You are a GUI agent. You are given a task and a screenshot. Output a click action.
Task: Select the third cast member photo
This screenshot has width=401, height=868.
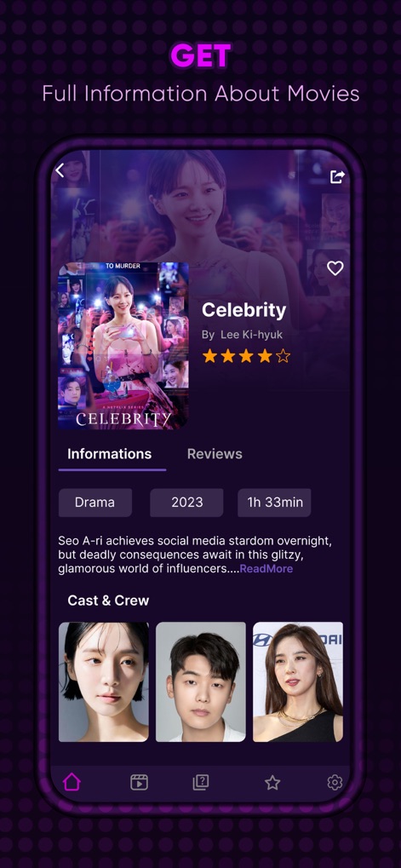click(x=298, y=682)
